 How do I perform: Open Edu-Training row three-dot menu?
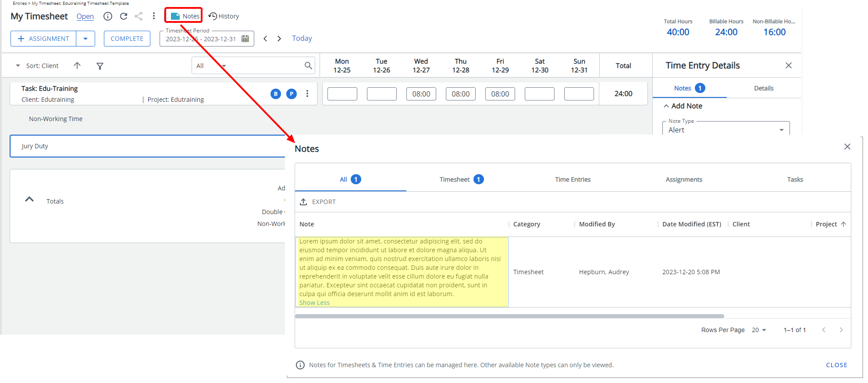pyautogui.click(x=307, y=93)
